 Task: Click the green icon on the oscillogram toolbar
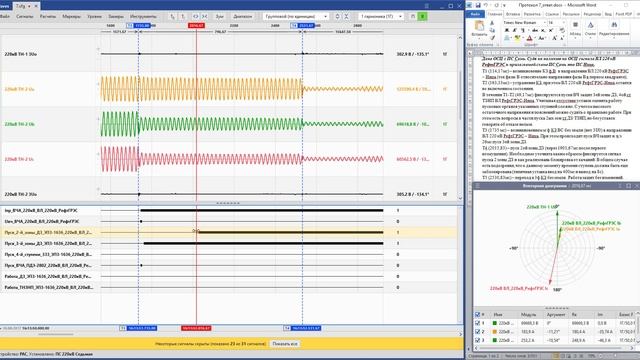tap(423, 16)
